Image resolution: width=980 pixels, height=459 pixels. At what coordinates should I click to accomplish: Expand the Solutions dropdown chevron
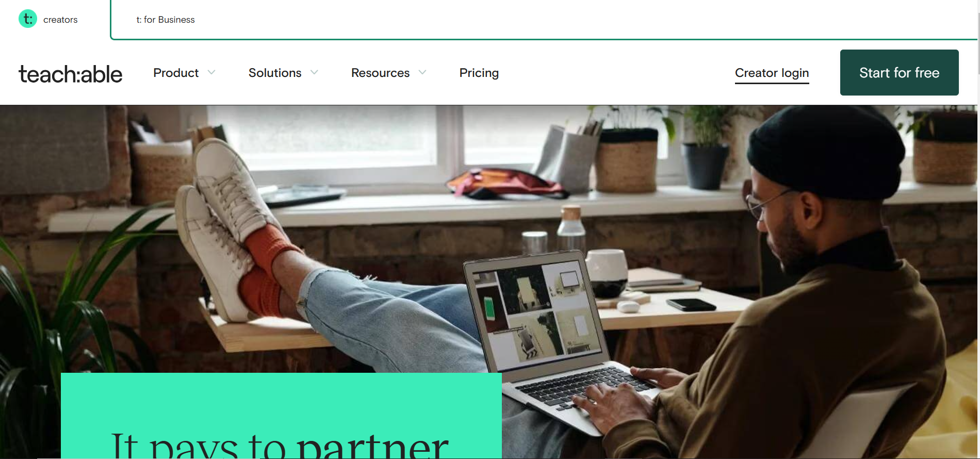(x=314, y=72)
